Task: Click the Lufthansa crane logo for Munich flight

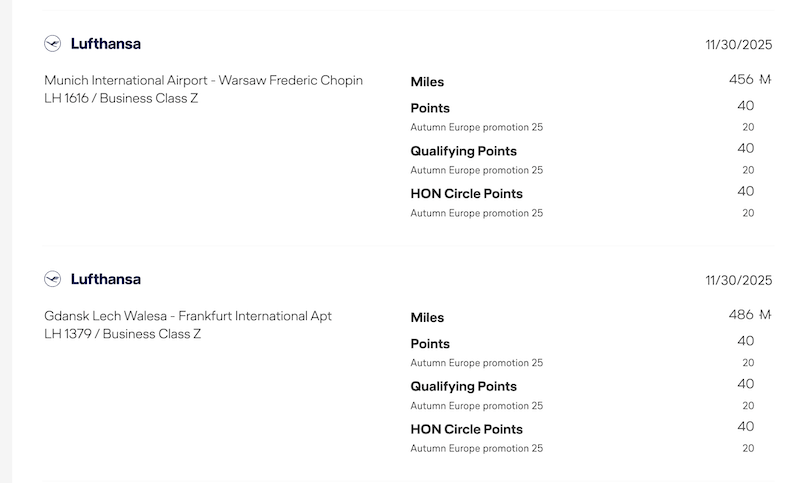Action: (x=53, y=43)
